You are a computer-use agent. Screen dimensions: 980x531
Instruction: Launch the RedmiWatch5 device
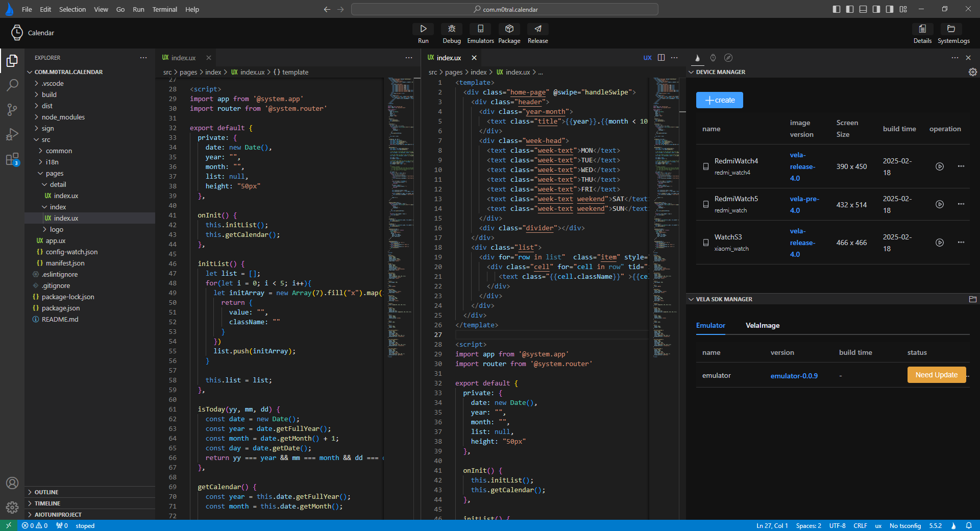coord(940,204)
